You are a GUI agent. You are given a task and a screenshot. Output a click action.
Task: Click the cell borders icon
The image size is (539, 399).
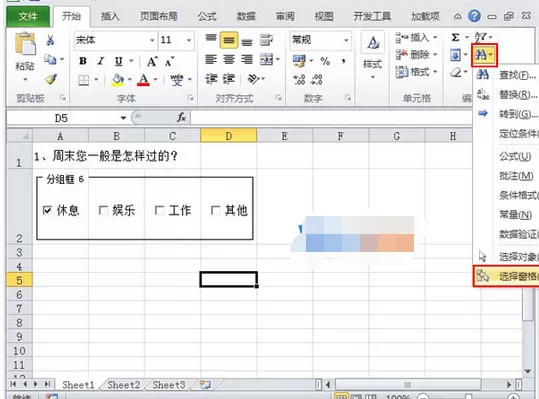point(84,80)
